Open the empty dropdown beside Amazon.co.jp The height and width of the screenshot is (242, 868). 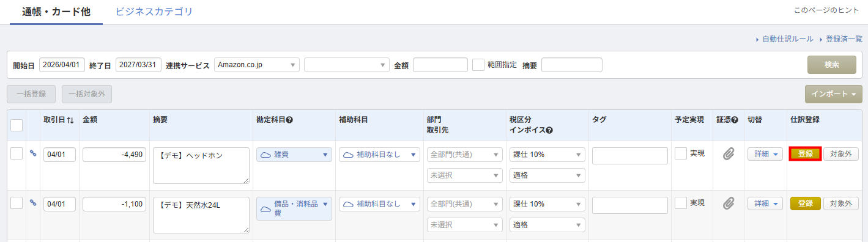pos(347,65)
